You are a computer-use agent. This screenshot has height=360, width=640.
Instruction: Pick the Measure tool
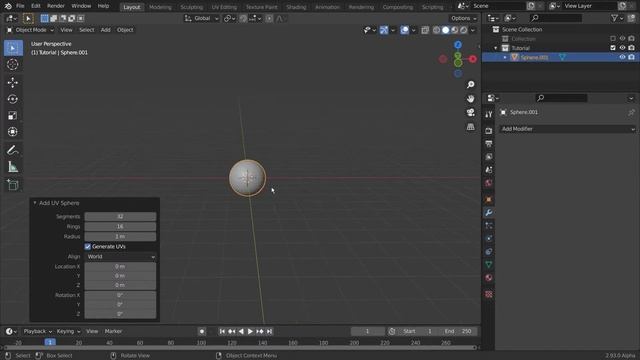pyautogui.click(x=13, y=167)
